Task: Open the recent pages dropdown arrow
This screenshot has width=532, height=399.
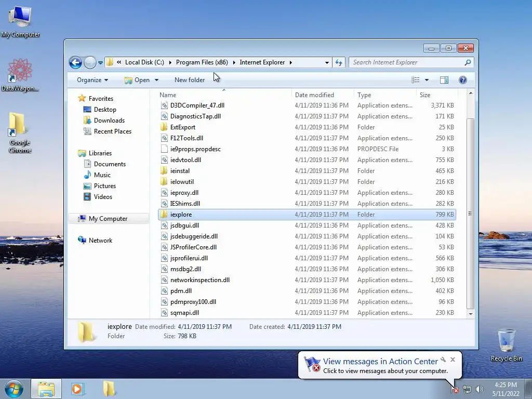Action: [100, 63]
